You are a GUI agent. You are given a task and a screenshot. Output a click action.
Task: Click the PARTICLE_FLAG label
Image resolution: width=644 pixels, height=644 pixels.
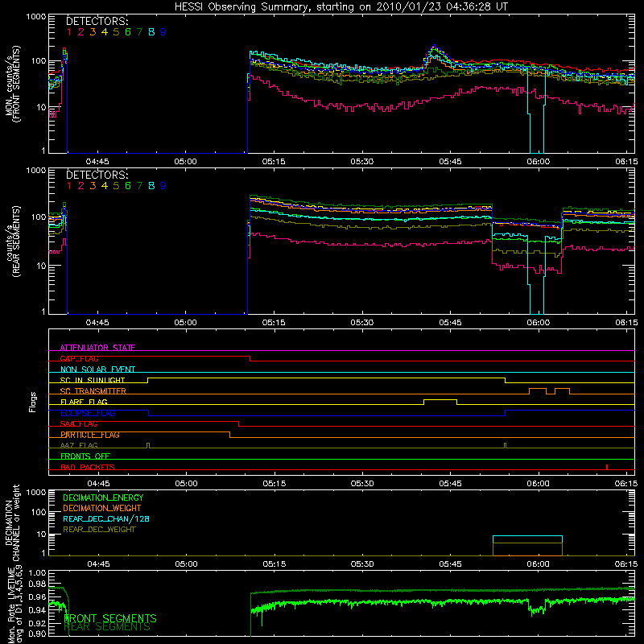pos(90,435)
